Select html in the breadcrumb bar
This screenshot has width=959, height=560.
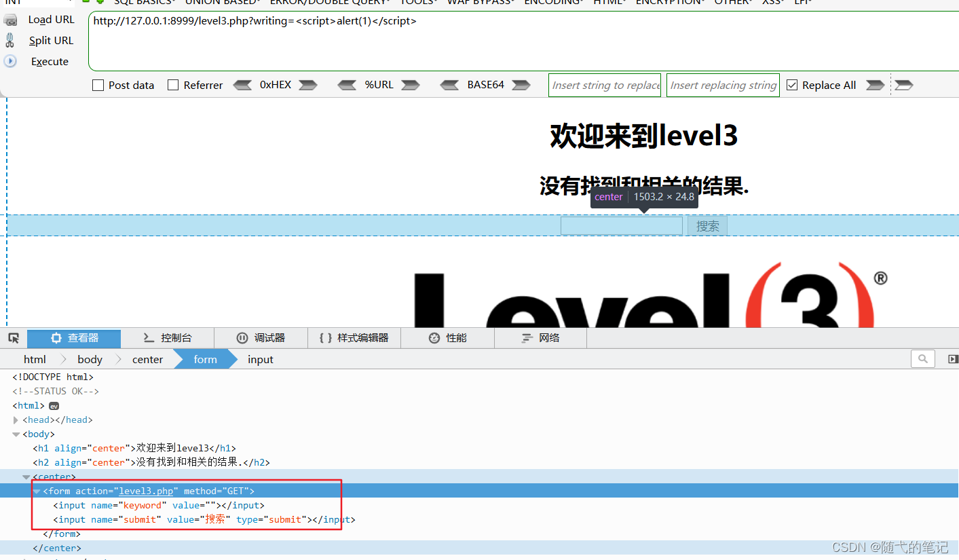35,359
